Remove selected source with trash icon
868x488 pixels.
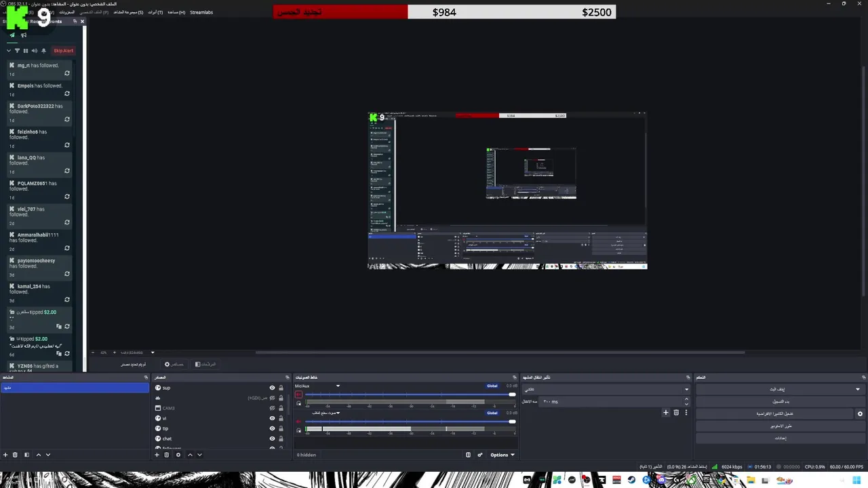tap(166, 455)
